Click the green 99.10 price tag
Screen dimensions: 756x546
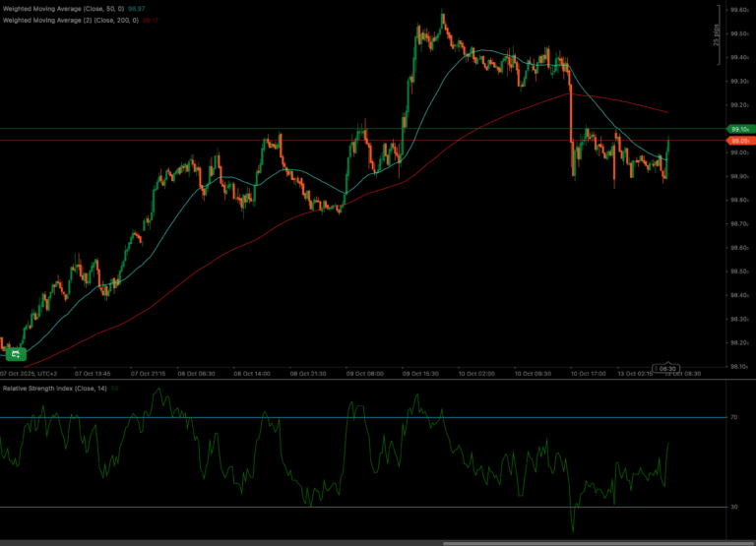coord(739,129)
